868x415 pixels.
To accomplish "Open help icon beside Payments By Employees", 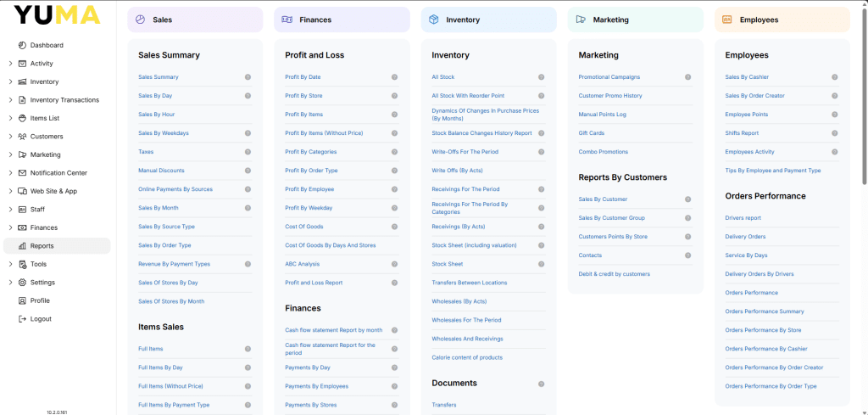I will (x=395, y=386).
